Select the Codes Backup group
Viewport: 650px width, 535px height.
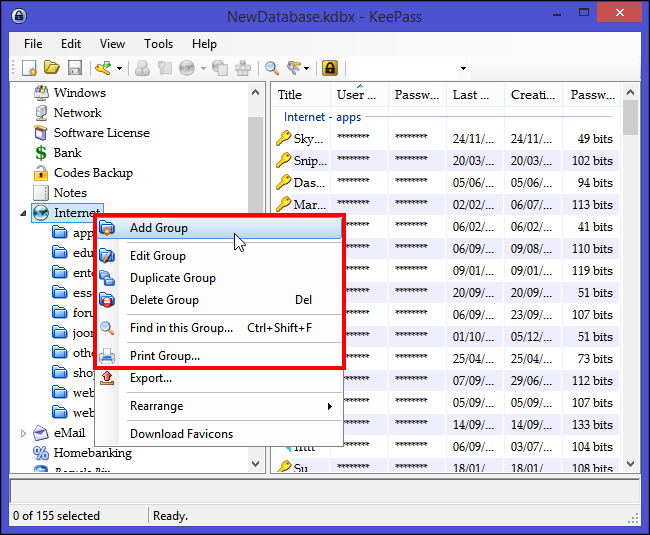(92, 173)
